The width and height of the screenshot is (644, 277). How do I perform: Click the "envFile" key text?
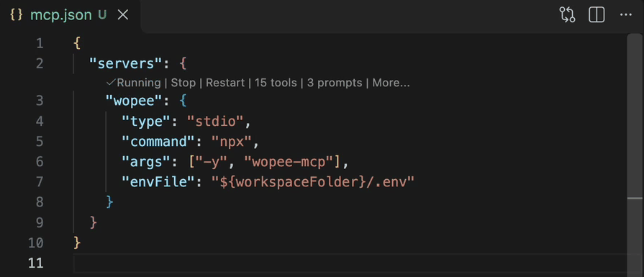[x=158, y=182]
